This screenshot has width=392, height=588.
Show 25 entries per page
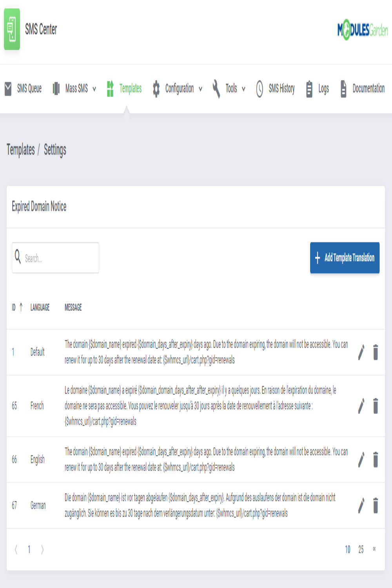point(361,550)
